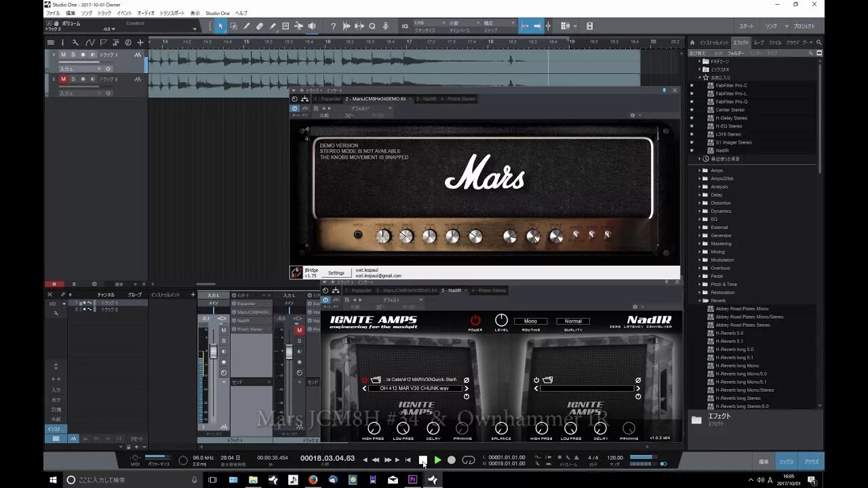Add a track with the plus icon

[x=140, y=42]
